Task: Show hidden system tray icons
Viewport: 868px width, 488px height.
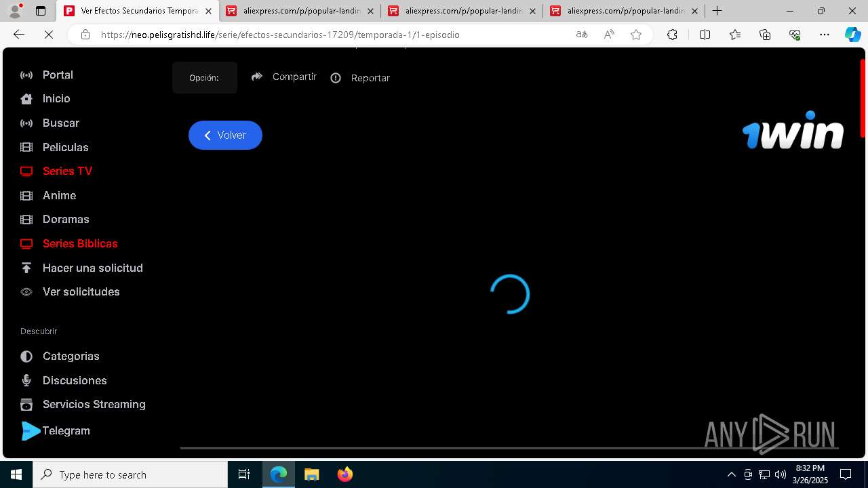Action: tap(731, 474)
